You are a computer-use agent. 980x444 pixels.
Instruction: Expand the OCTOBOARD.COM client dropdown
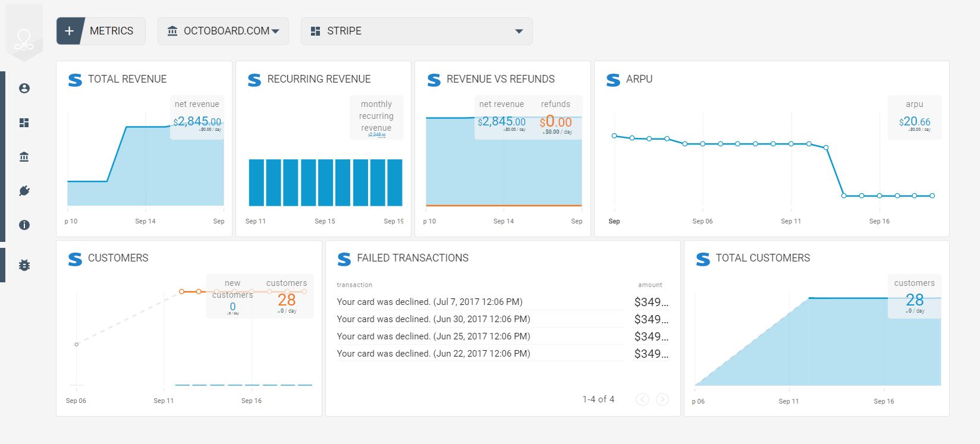(x=223, y=31)
